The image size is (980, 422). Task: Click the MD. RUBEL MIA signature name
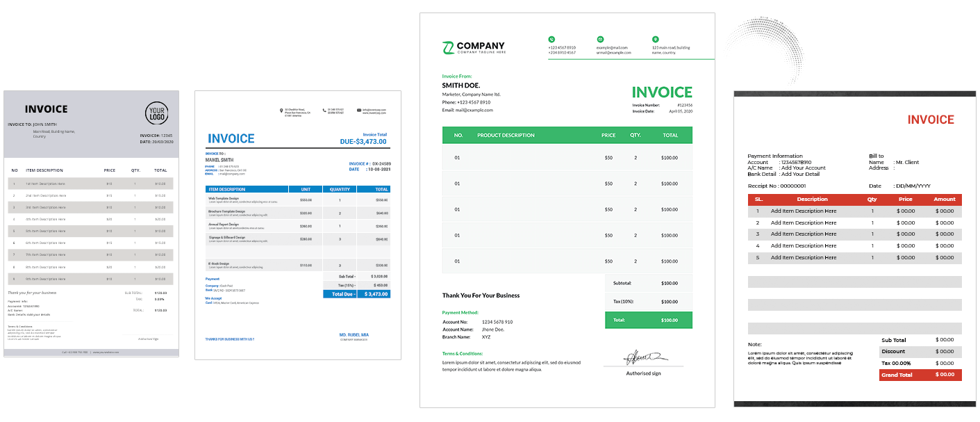pos(354,335)
